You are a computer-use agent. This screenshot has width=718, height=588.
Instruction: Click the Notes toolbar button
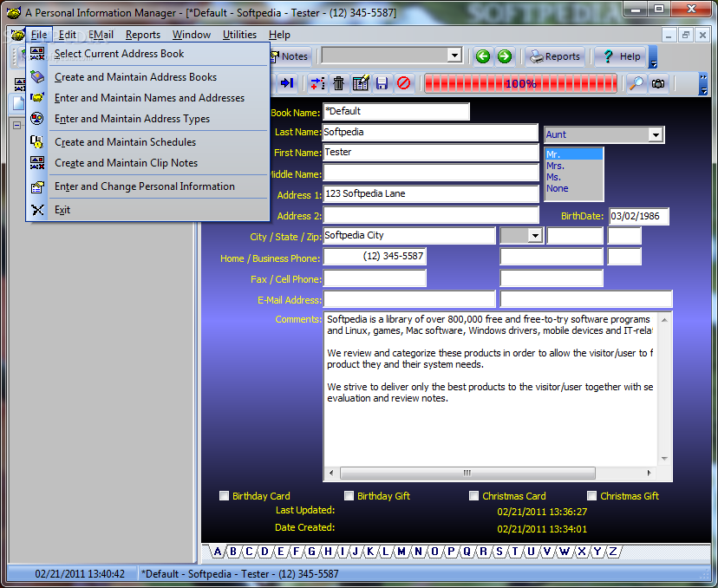pyautogui.click(x=290, y=56)
